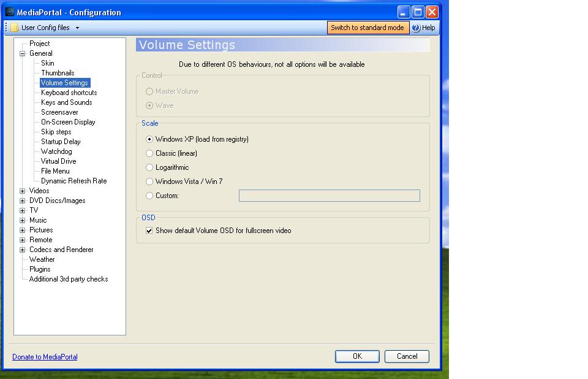This screenshot has height=379, width=588.
Task: Click User Config files toolbar label
Action: [45, 28]
